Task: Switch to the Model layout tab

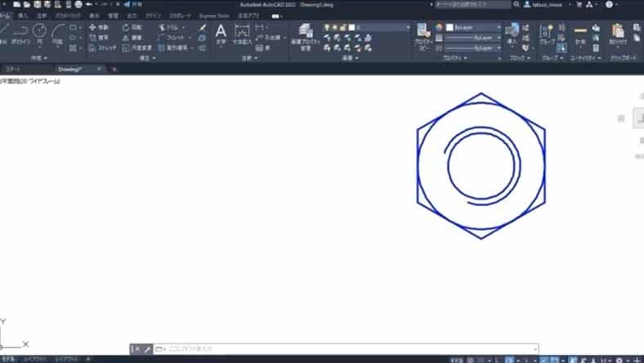Action: pyautogui.click(x=8, y=359)
